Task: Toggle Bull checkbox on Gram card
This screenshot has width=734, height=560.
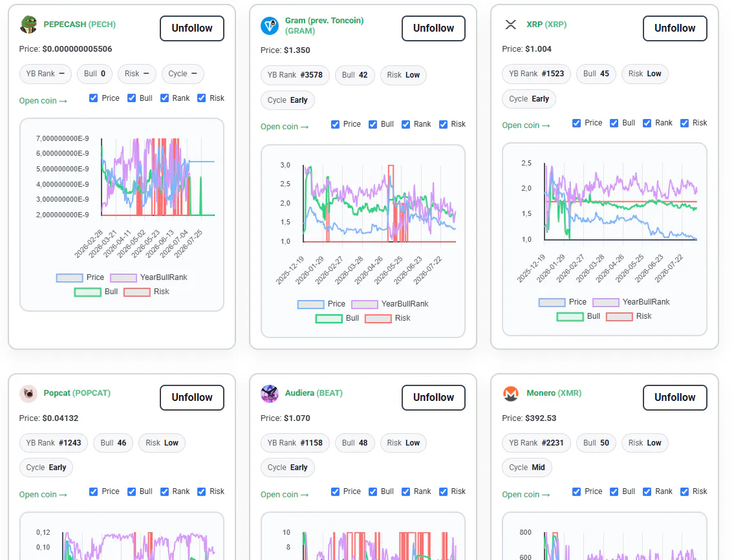Action: coord(372,124)
